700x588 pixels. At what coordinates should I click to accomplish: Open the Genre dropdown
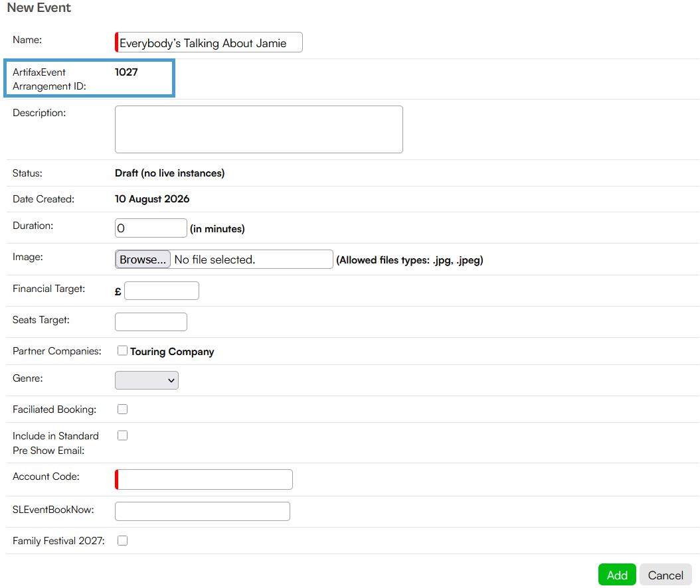click(146, 380)
